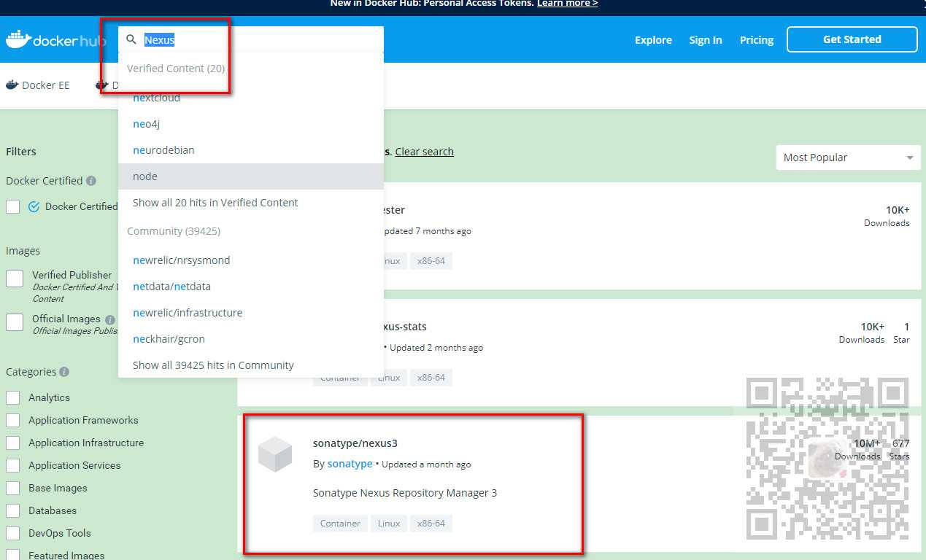
Task: Click the 10M+ Downloads count
Action: (x=858, y=449)
